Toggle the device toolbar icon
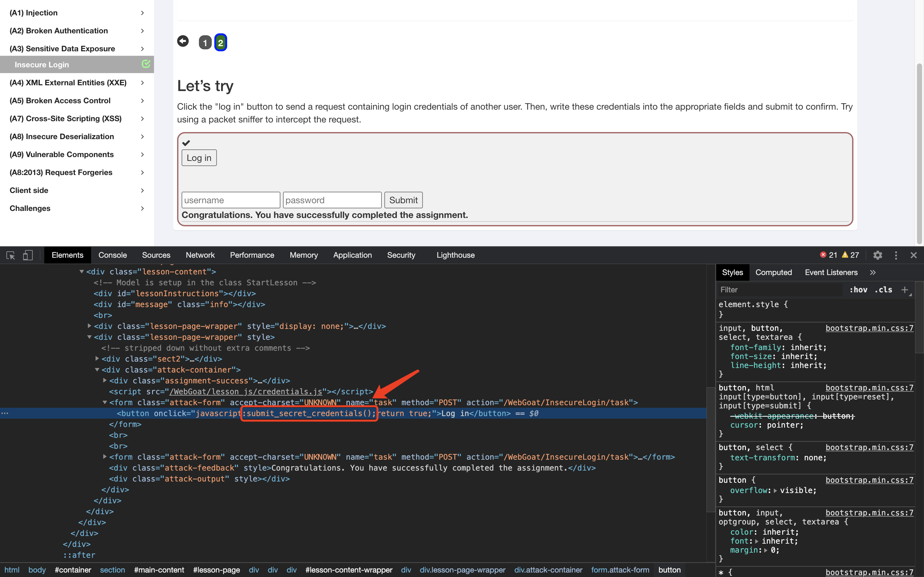The height and width of the screenshot is (577, 924). click(x=28, y=255)
